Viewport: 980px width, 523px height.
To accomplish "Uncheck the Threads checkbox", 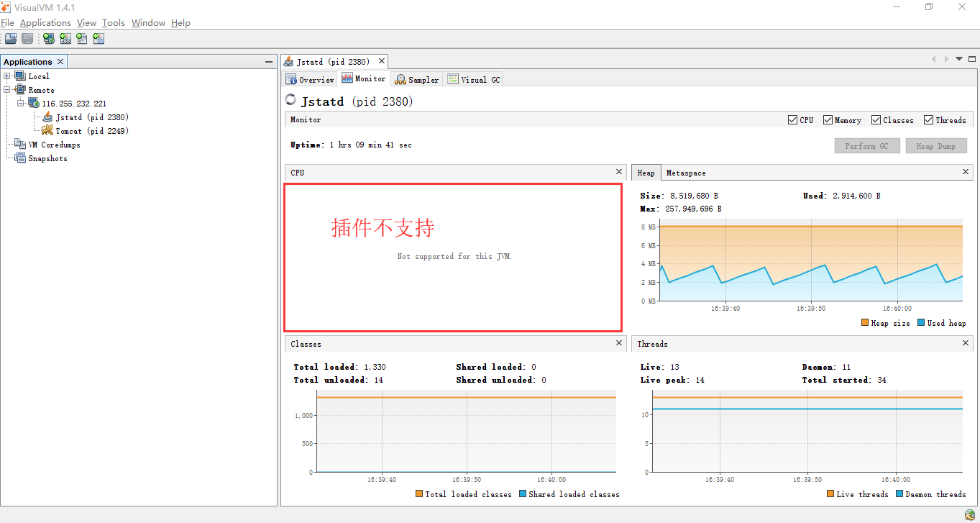I will tap(929, 120).
